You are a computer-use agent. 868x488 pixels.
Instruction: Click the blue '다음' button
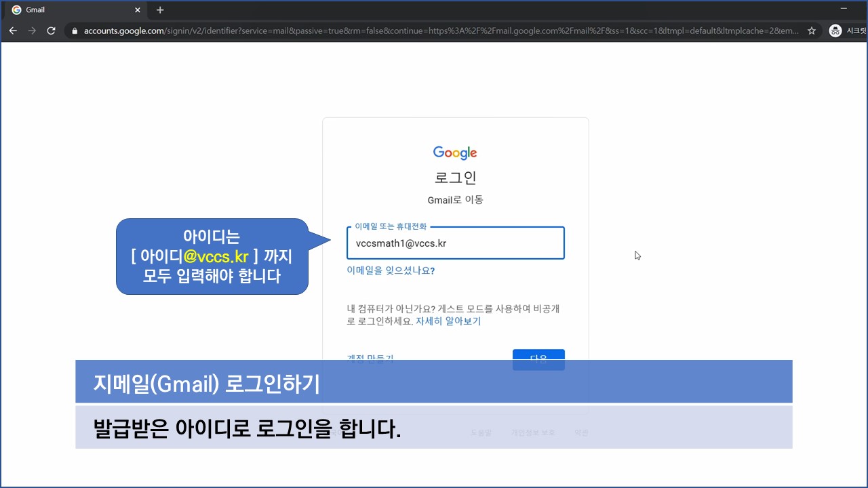538,359
